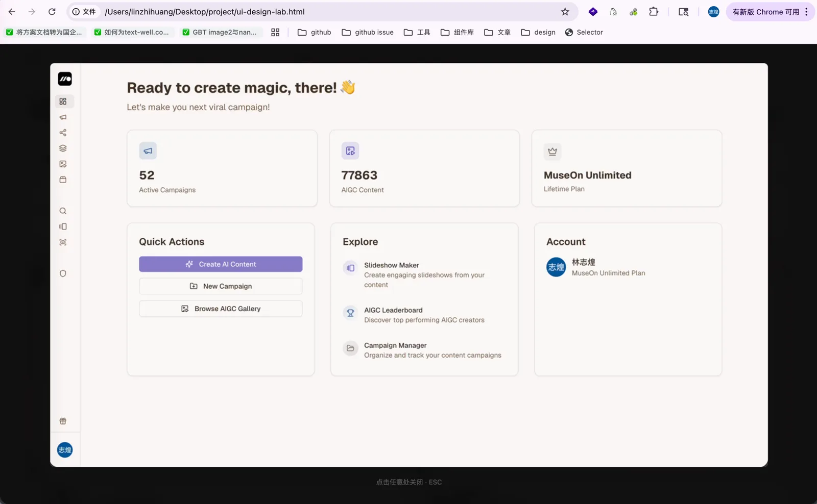Select the box package icon in sidebar
The height and width of the screenshot is (504, 817).
[63, 180]
